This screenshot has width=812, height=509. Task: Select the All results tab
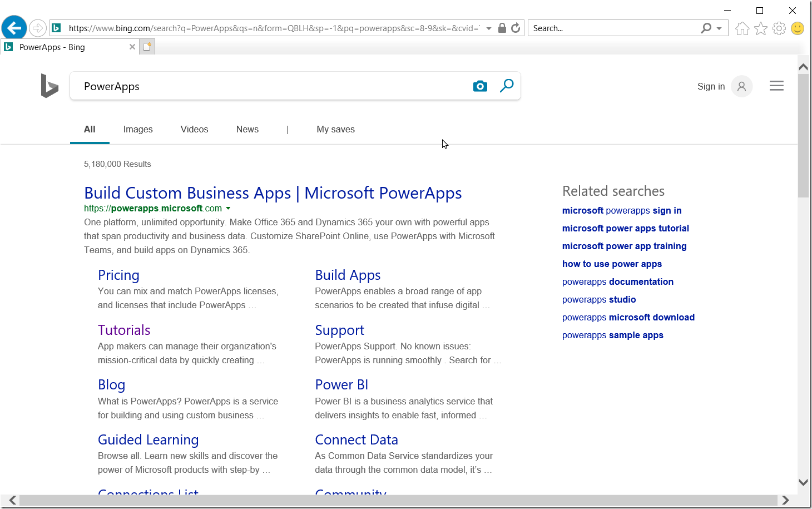(x=90, y=130)
